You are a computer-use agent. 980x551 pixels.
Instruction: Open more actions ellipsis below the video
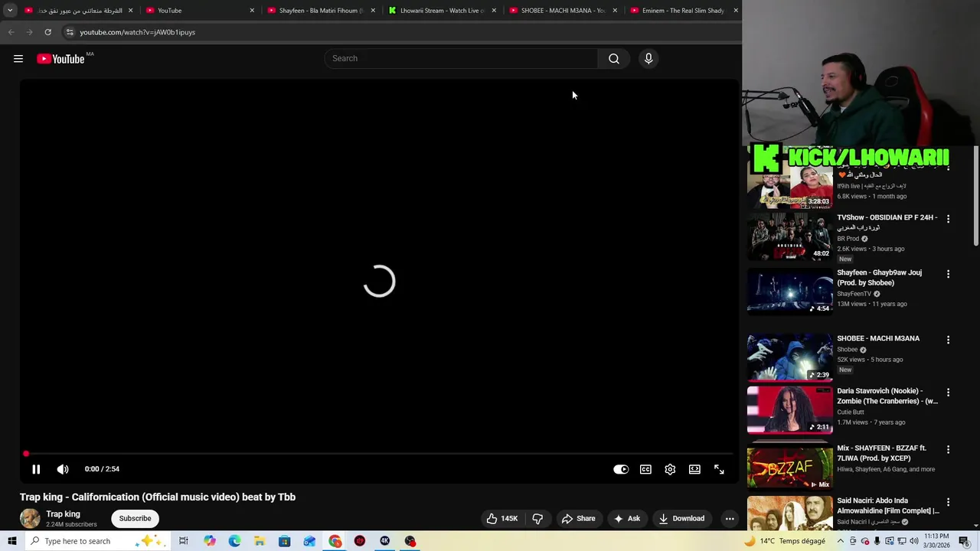[x=730, y=518]
